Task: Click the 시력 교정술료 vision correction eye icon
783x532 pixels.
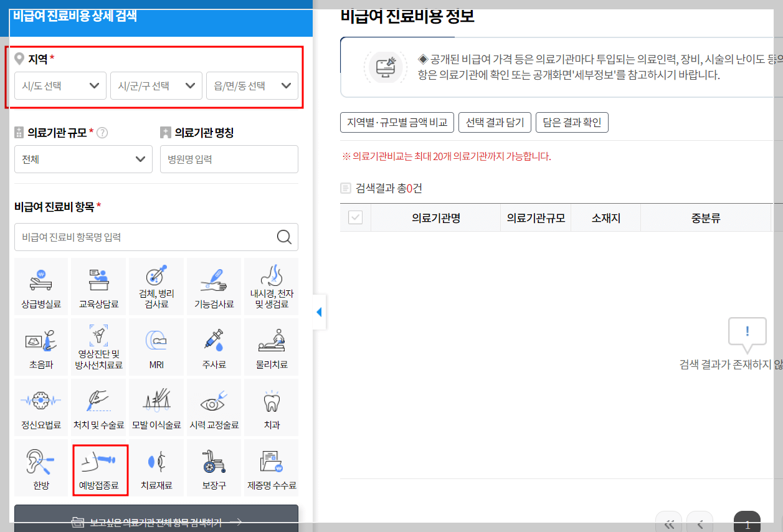Action: coord(213,407)
